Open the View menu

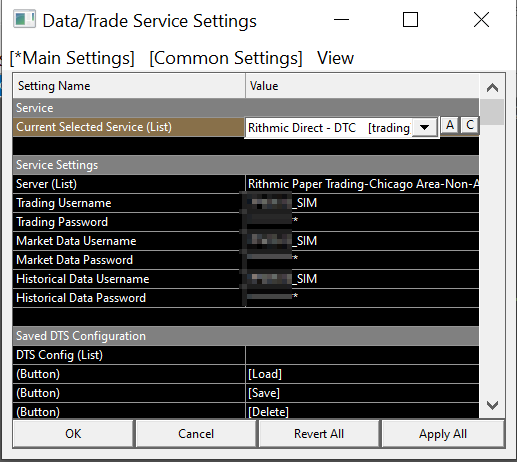click(335, 58)
